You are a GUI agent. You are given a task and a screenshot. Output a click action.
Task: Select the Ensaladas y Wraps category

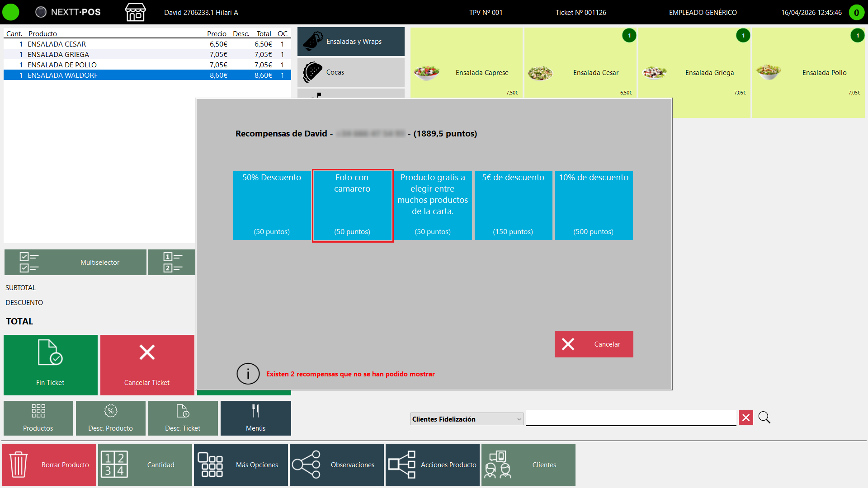[351, 42]
